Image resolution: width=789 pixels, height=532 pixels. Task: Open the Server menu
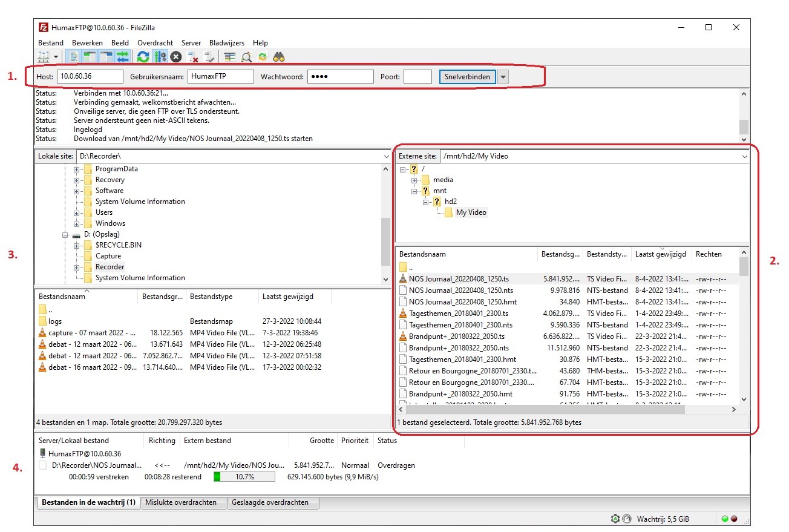click(x=191, y=43)
